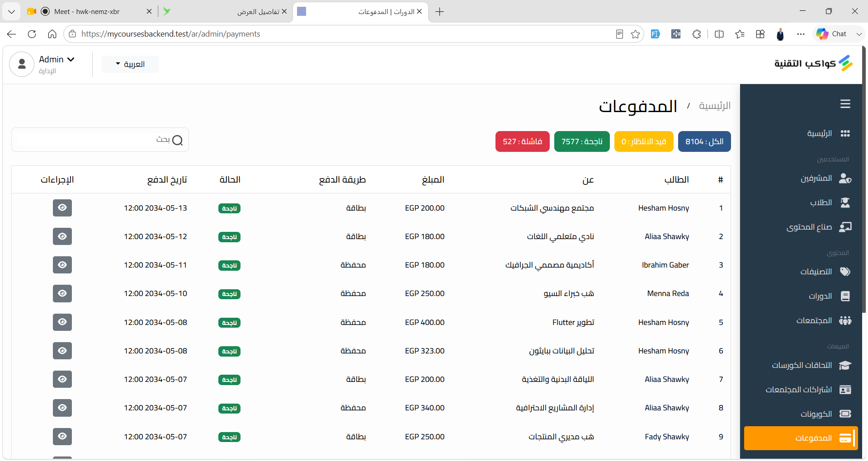This screenshot has height=461, width=868.
Task: Click the extension icon next to FI
Action: (676, 34)
